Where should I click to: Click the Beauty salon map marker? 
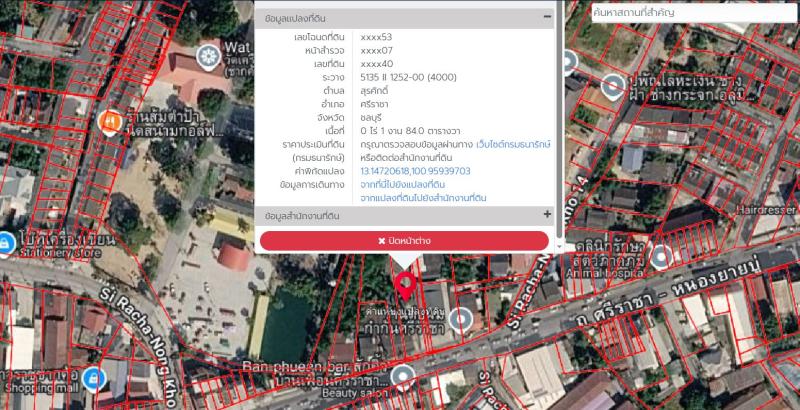pos(402,376)
